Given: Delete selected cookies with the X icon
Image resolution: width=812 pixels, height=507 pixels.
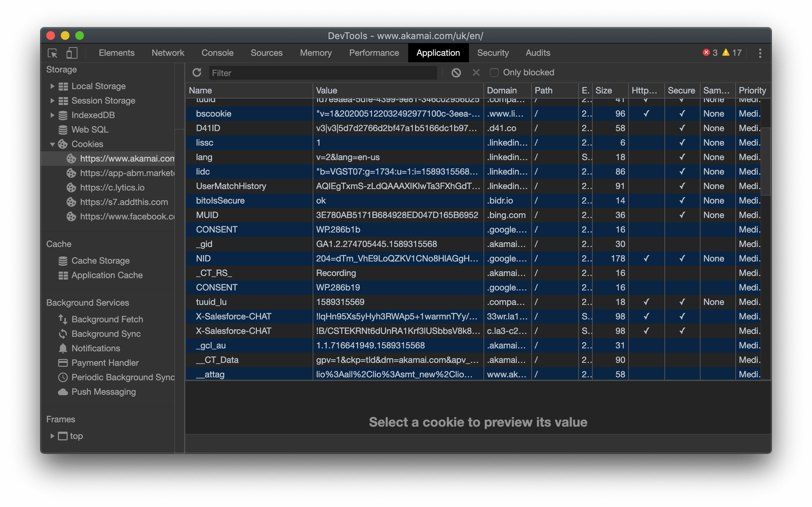Looking at the screenshot, I should coord(476,72).
